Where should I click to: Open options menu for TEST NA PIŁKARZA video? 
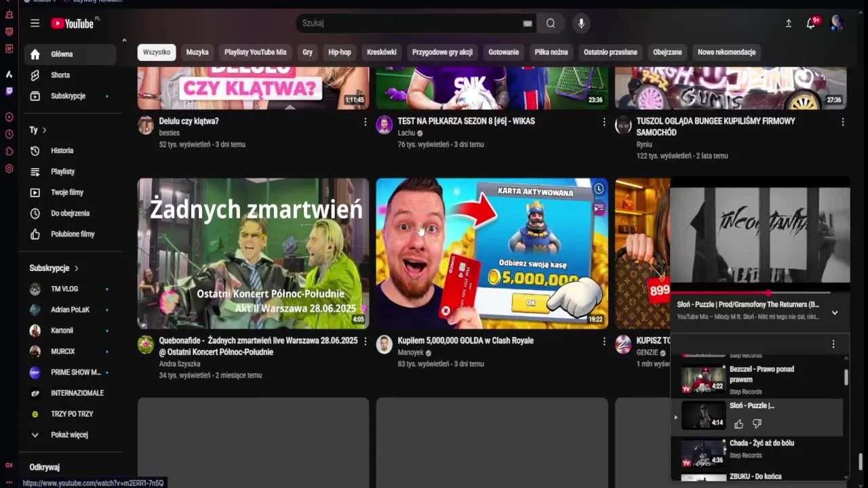604,122
